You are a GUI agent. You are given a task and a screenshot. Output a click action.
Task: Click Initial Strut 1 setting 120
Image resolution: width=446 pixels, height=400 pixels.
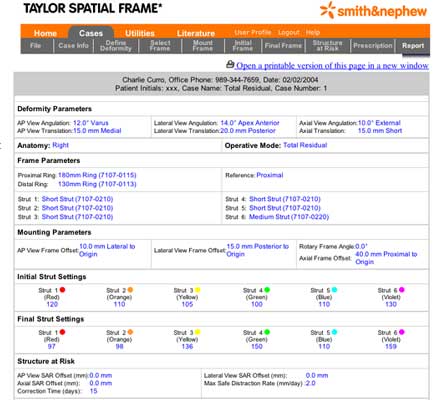click(x=52, y=304)
